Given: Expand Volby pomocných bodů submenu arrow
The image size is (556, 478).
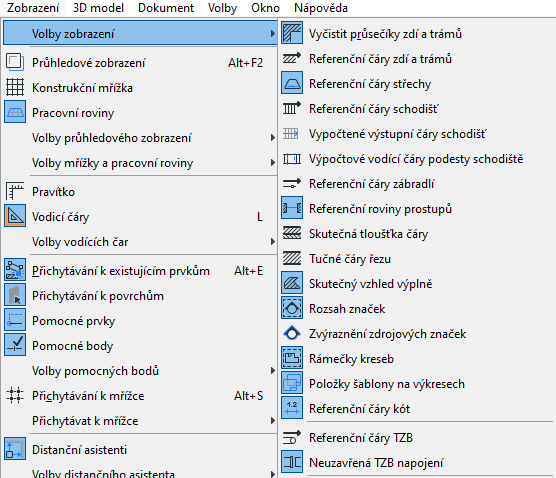Looking at the screenshot, I should tap(272, 371).
